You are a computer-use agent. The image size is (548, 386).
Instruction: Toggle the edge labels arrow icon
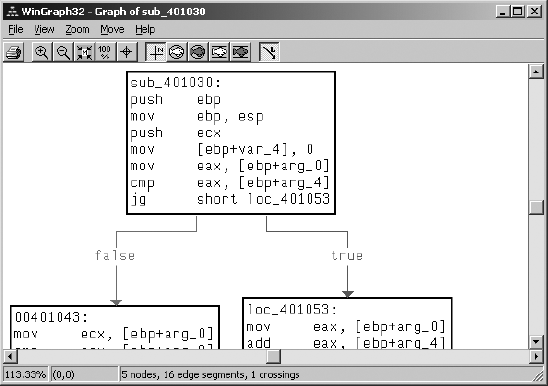pos(269,52)
